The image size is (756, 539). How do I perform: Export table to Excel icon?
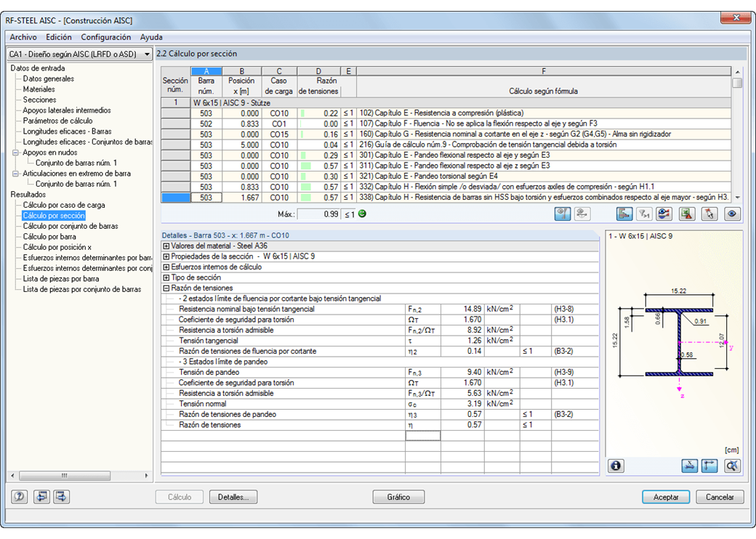point(687,214)
